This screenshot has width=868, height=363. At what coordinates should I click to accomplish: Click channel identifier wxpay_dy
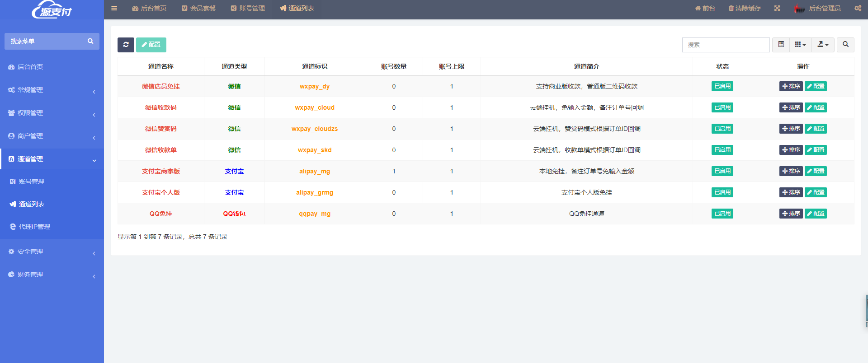(315, 86)
